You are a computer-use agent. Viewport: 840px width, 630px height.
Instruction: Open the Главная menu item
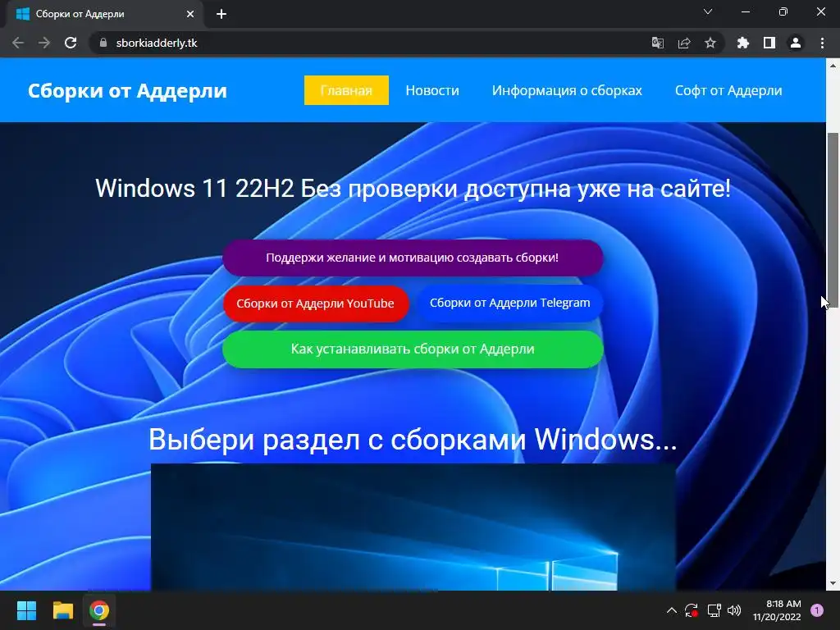point(346,90)
